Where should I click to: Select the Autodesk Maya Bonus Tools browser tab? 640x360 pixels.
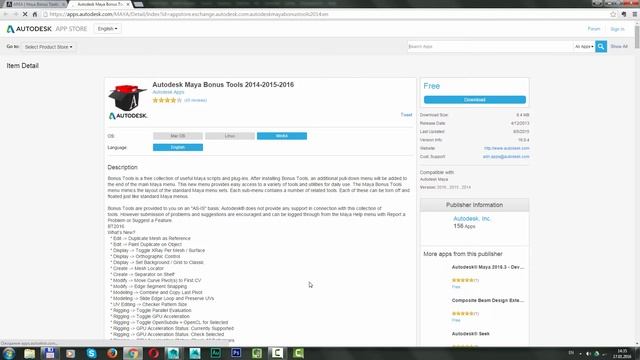pos(100,4)
